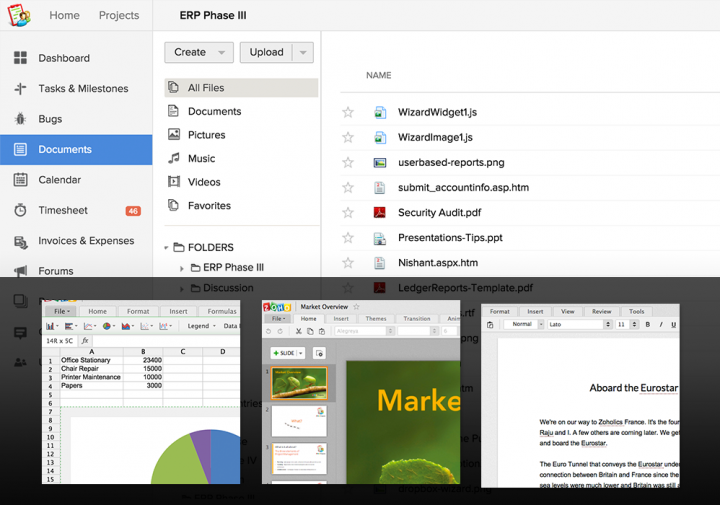
Task: Click the Paste icon in presentation toolbar
Action: pyautogui.click(x=322, y=331)
